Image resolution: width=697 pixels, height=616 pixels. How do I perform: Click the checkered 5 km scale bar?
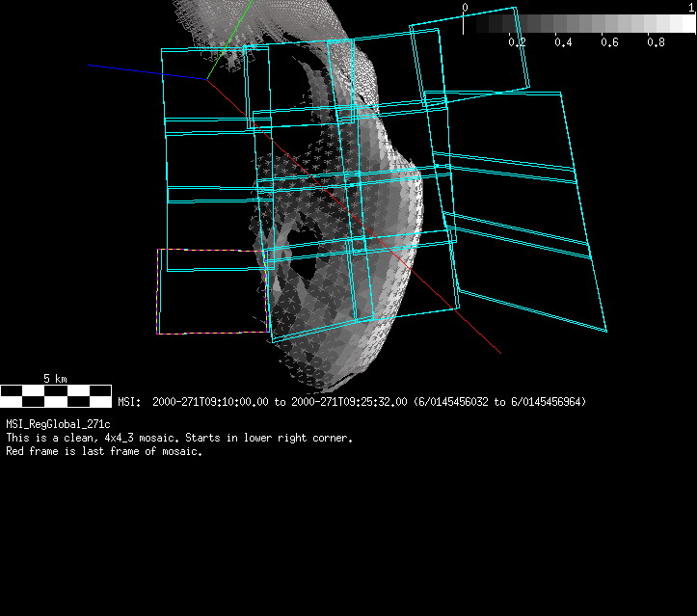pos(56,395)
